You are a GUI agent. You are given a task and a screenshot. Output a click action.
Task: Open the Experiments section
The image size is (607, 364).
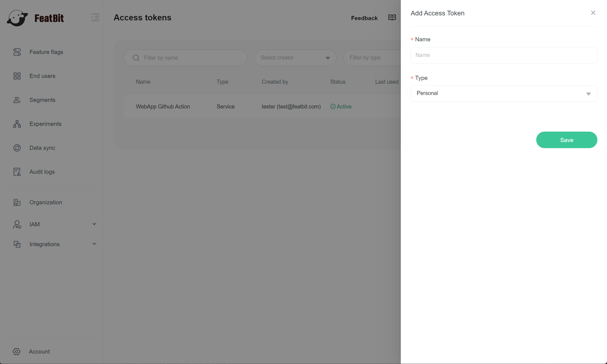click(x=45, y=124)
